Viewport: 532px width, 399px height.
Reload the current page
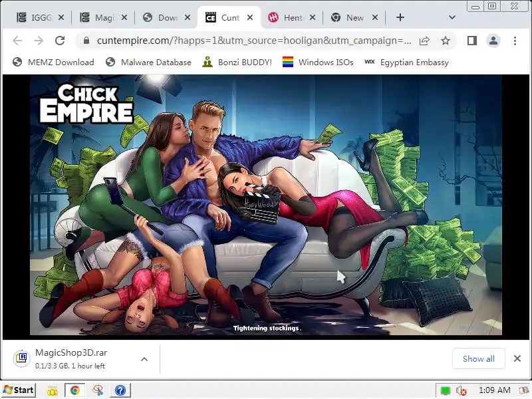pos(60,41)
